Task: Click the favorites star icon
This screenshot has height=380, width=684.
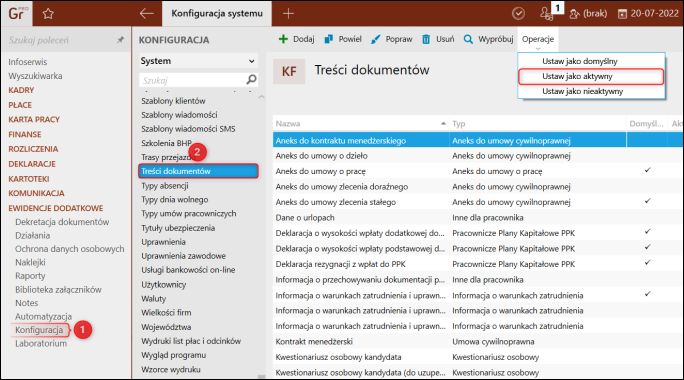Action: 48,14
